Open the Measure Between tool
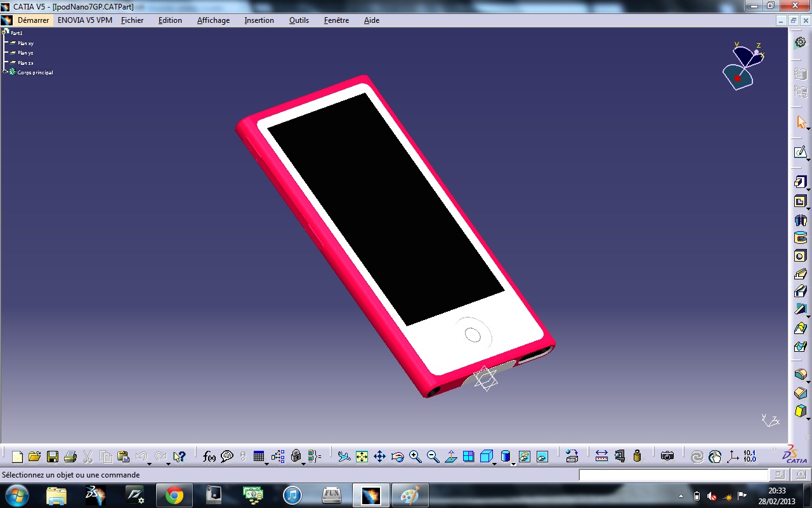Image resolution: width=812 pixels, height=508 pixels. [x=601, y=456]
